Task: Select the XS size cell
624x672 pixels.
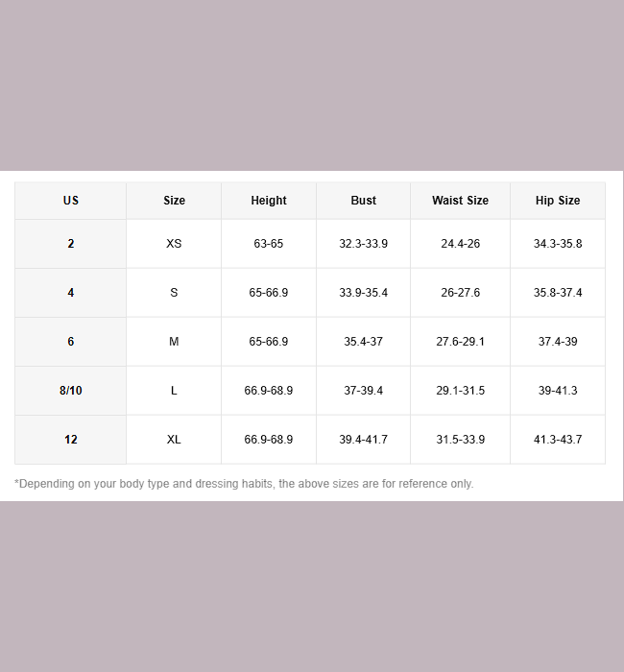Action: 174,244
